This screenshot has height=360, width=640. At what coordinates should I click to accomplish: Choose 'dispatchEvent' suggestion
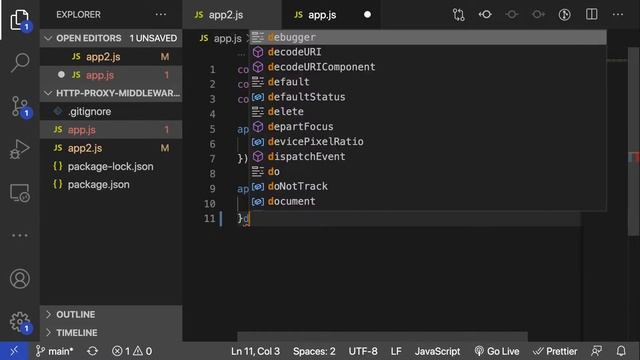click(x=428, y=156)
